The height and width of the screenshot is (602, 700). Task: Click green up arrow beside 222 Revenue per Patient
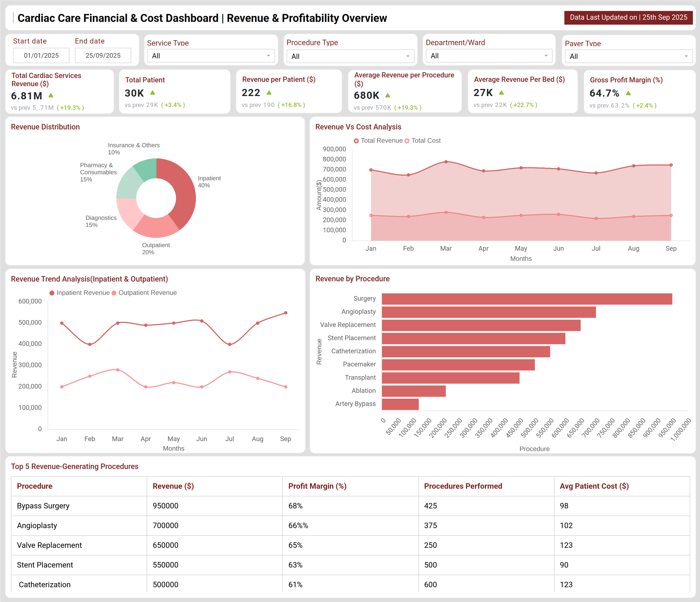(x=269, y=92)
